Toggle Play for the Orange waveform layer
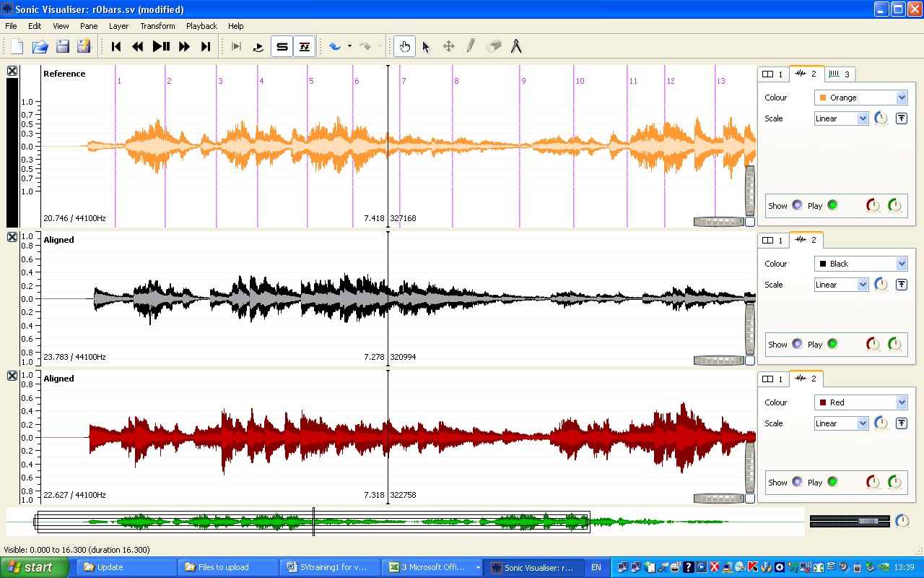Image resolution: width=924 pixels, height=578 pixels. [832, 205]
